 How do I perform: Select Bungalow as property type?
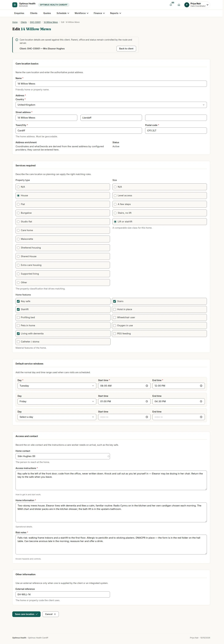[x=63, y=213]
